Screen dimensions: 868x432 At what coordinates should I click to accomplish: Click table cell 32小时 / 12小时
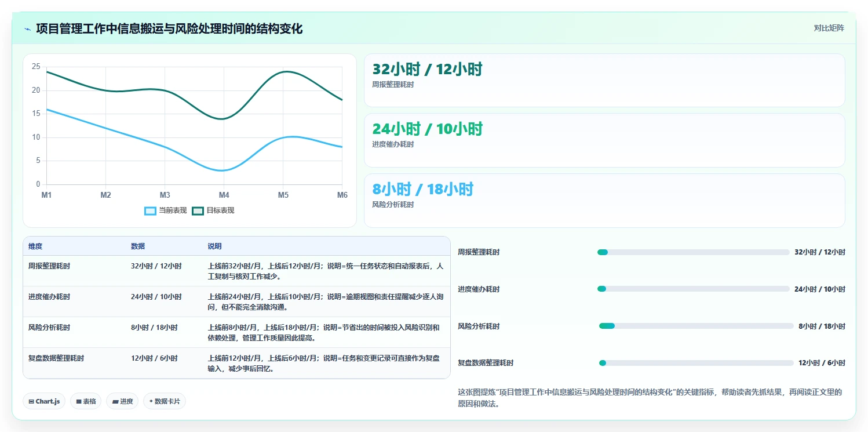[156, 266]
